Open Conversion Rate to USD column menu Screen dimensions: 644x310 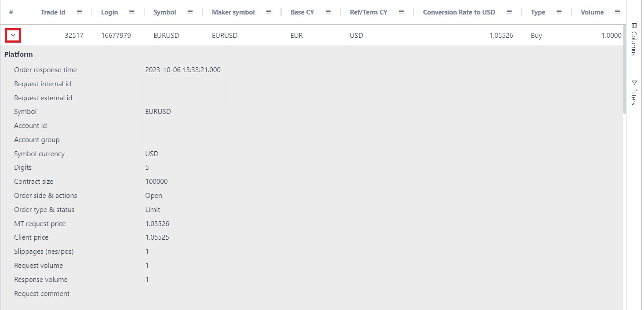coord(509,12)
